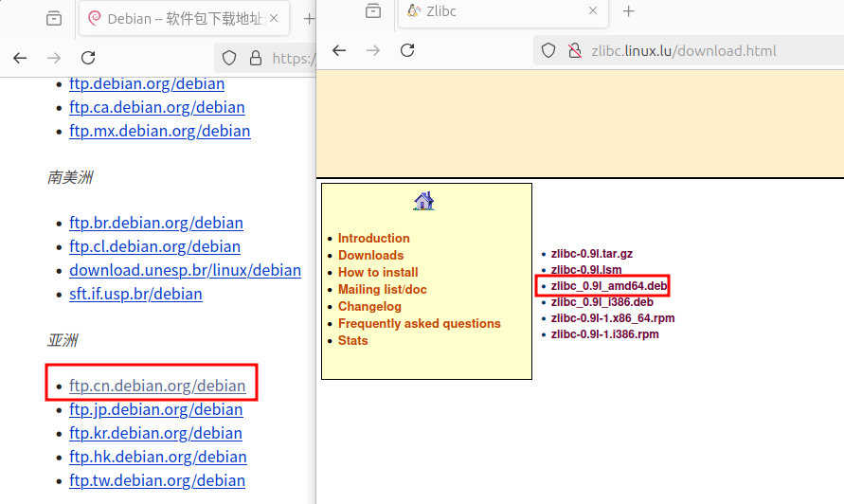Download zlibc-0.9l.tar.gz
This screenshot has width=844, height=504.
coord(591,254)
